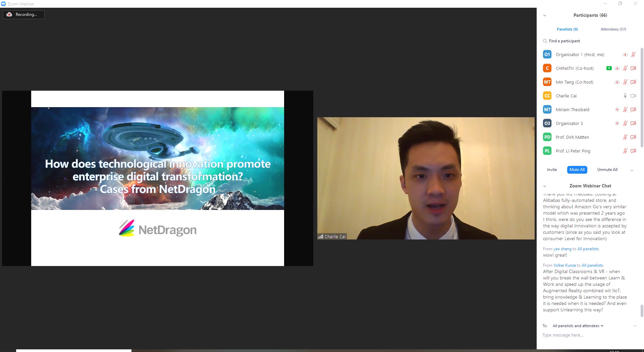Screen dimensions: 644x352
Task: Toggle the muted microphone for Prof. Dirk Matten
Action: coord(625,137)
